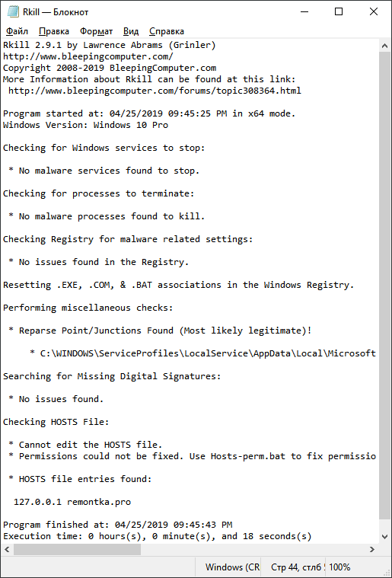Place cursor on 127.0.0.1 remontka.pro line
Viewport: 392px width, 578px height.
(72, 502)
